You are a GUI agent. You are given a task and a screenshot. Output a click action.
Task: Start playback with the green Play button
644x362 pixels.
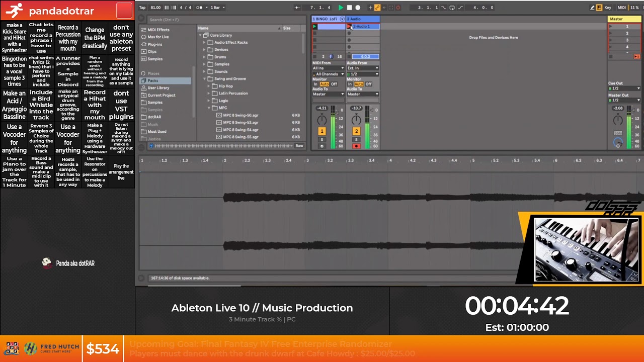tap(341, 8)
